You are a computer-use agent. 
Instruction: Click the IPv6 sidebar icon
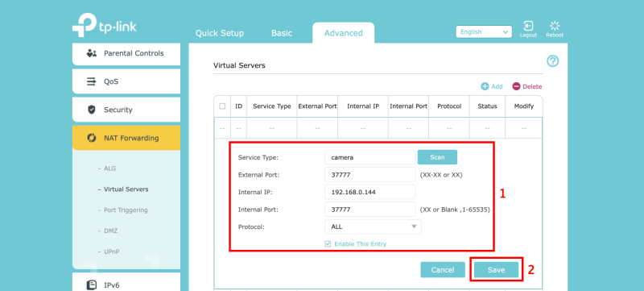(x=92, y=285)
